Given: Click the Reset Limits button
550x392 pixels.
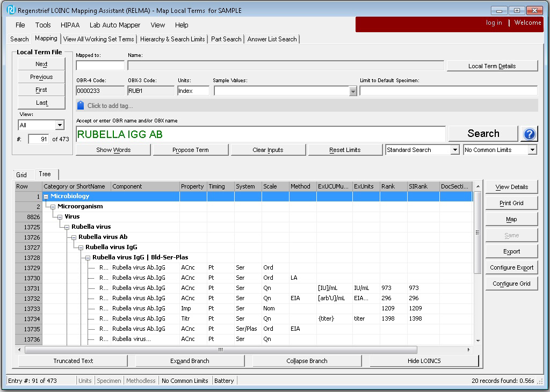Looking at the screenshot, I should (345, 150).
